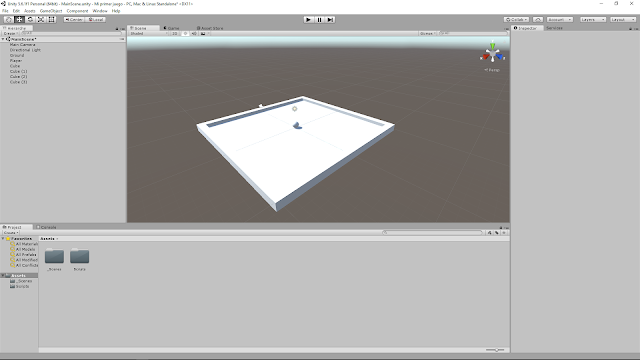Toggle scene effects image button
This screenshot has width=640, height=360.
(203, 33)
